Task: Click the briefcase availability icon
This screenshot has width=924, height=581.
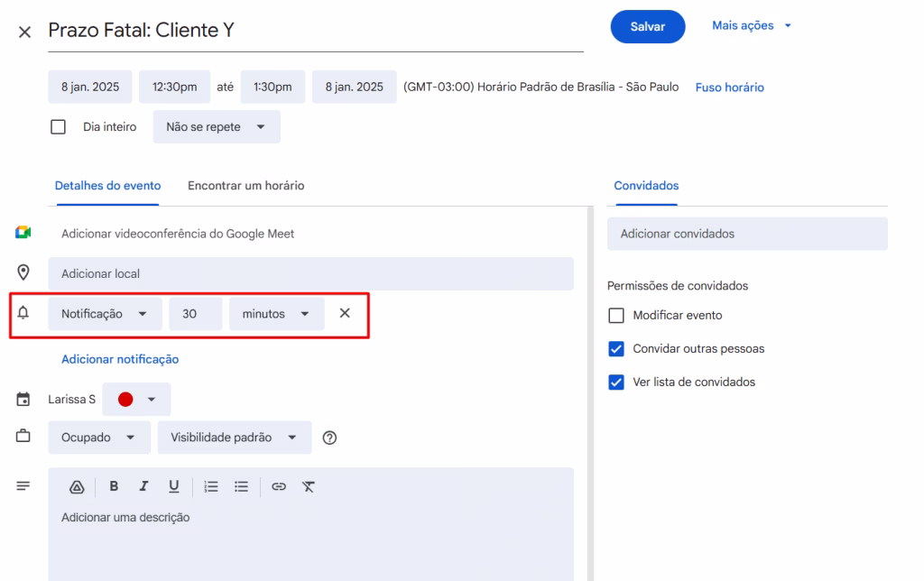Action: point(23,436)
